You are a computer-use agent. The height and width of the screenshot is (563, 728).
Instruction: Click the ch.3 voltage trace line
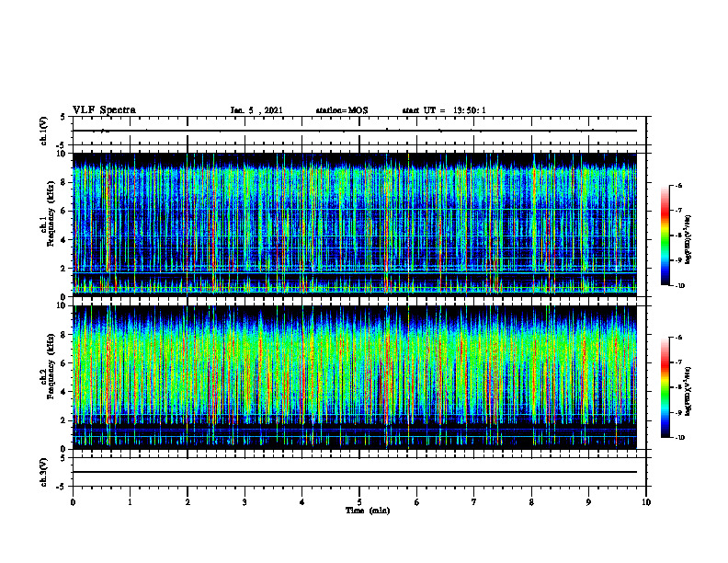tap(355, 472)
